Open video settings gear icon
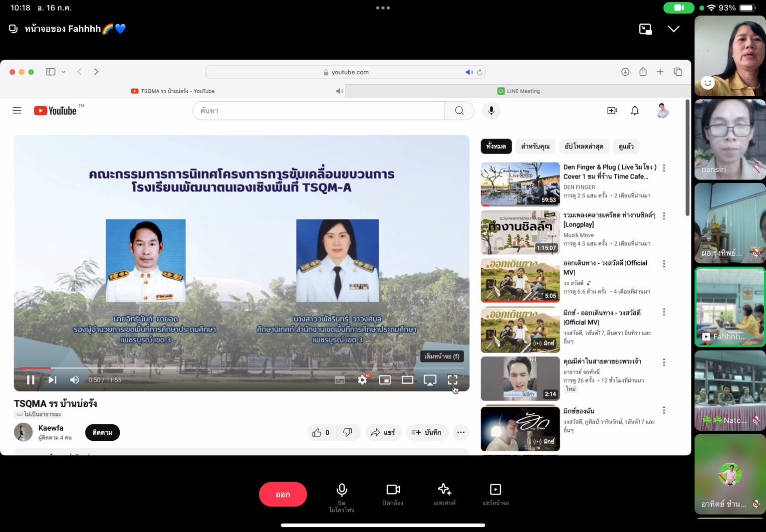 (x=362, y=380)
